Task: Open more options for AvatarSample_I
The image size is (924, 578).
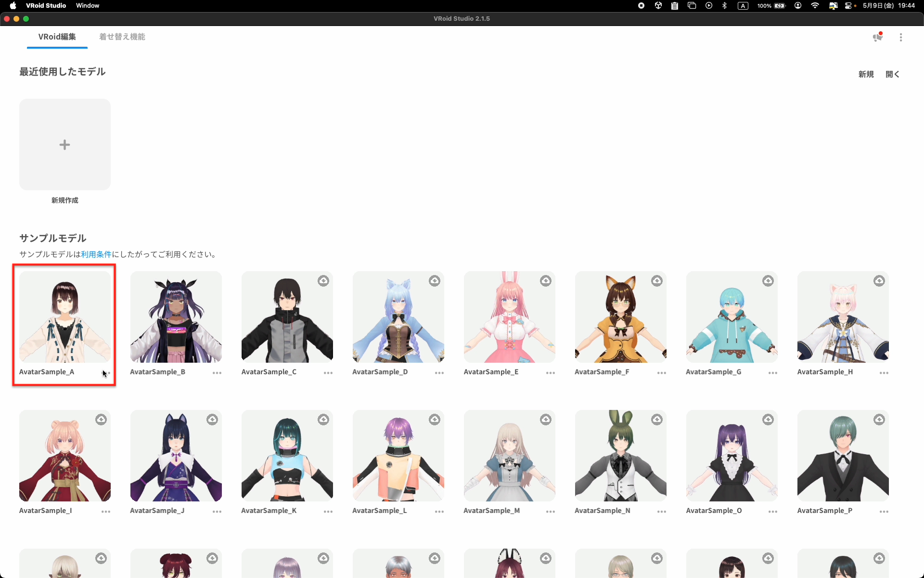Action: [106, 512]
